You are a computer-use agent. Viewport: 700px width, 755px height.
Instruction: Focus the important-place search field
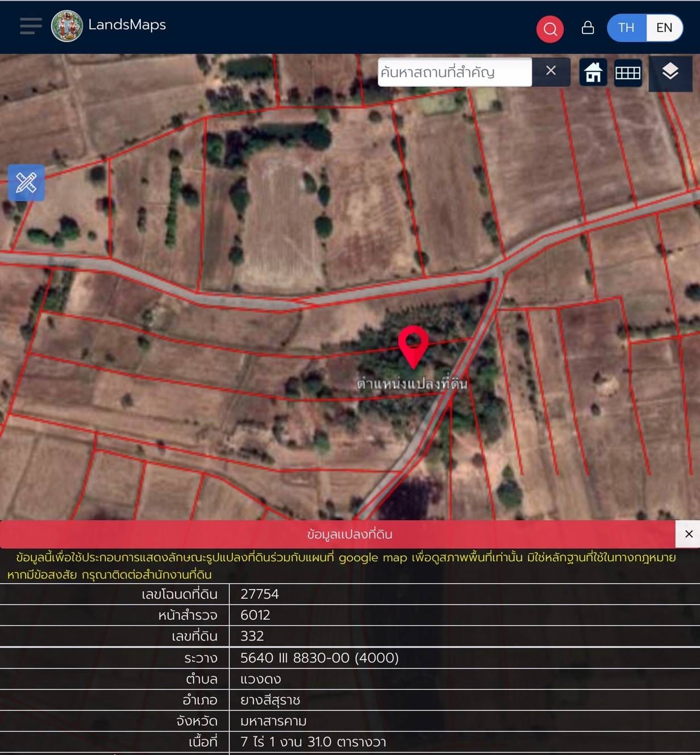(455, 72)
